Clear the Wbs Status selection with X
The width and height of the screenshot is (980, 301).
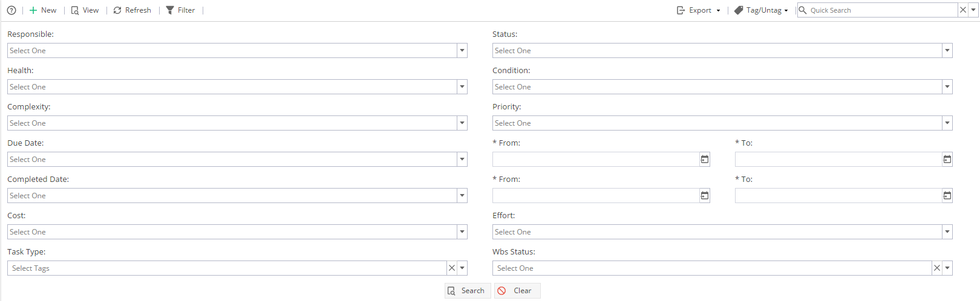pos(937,268)
